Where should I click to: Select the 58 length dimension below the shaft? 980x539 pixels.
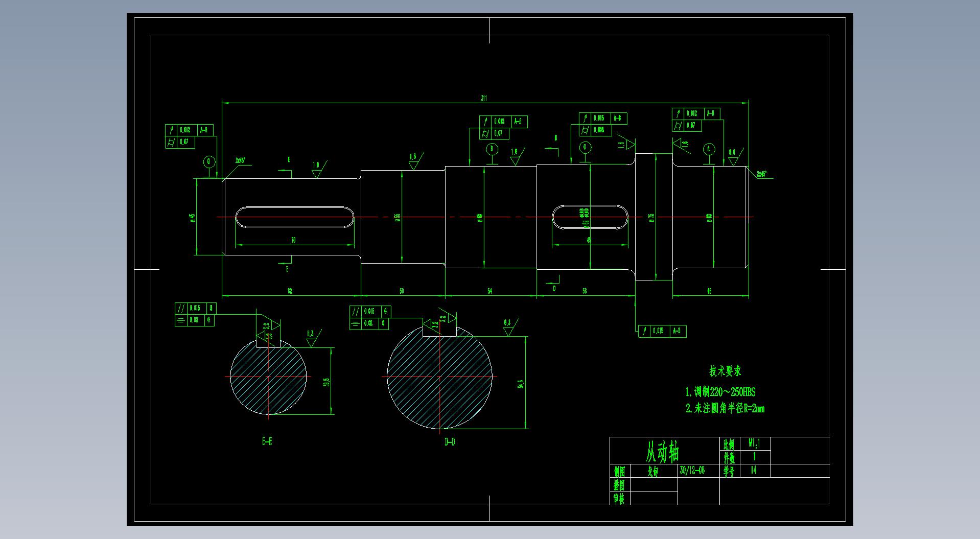click(x=585, y=291)
